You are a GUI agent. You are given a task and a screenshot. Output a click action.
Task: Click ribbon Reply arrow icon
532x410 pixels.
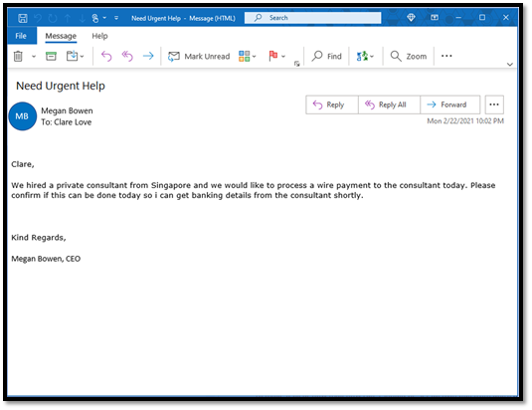(106, 56)
